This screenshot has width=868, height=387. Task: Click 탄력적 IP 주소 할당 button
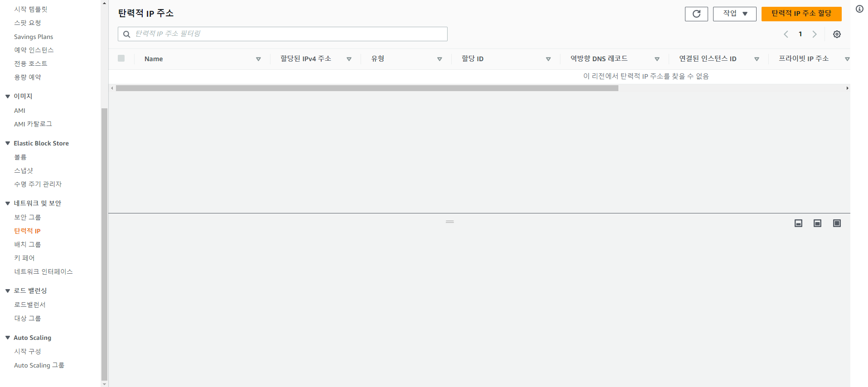pos(801,14)
